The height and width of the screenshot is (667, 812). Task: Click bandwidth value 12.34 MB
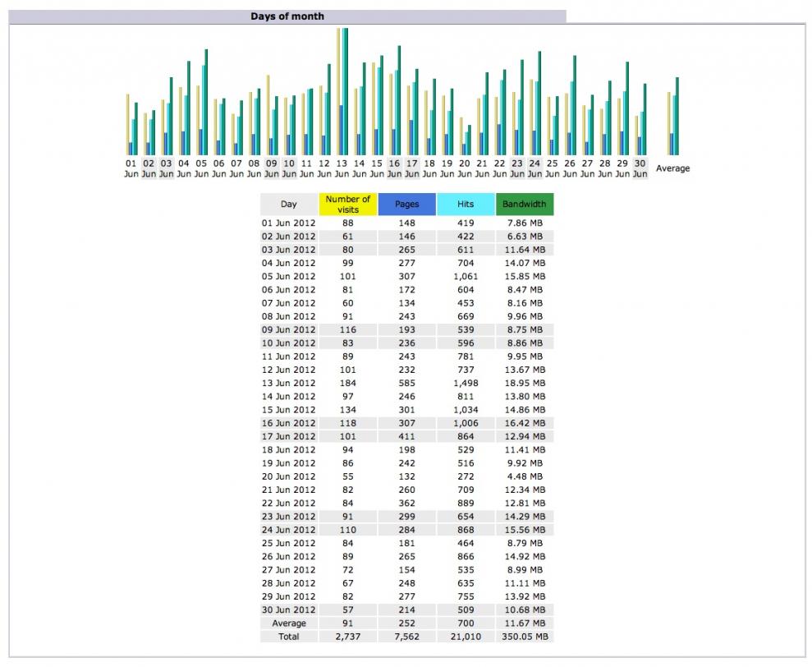pyautogui.click(x=525, y=490)
